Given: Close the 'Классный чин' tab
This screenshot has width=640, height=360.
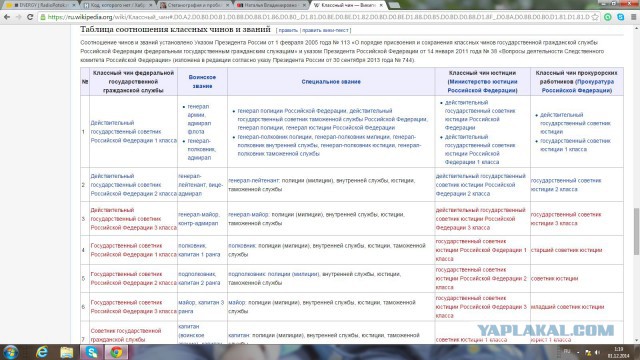Looking at the screenshot, I should [381, 5].
